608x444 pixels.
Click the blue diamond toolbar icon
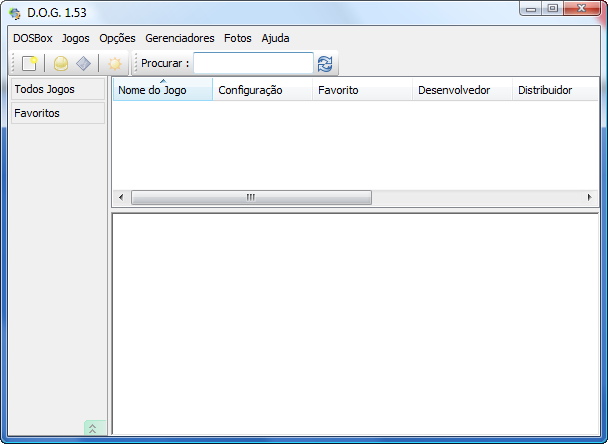pyautogui.click(x=83, y=63)
